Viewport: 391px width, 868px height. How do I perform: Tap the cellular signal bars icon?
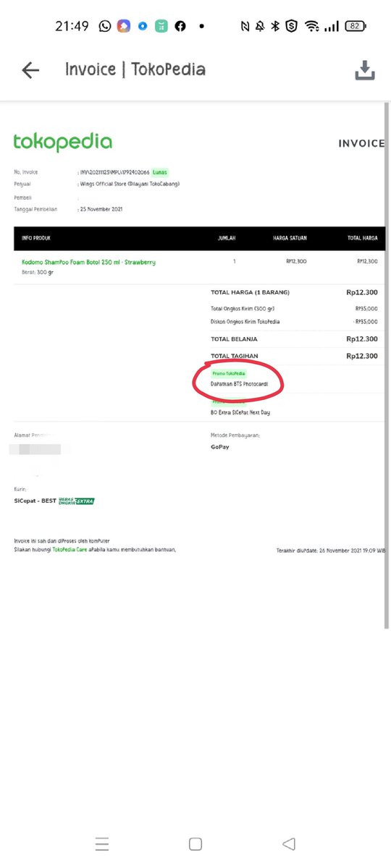[332, 26]
